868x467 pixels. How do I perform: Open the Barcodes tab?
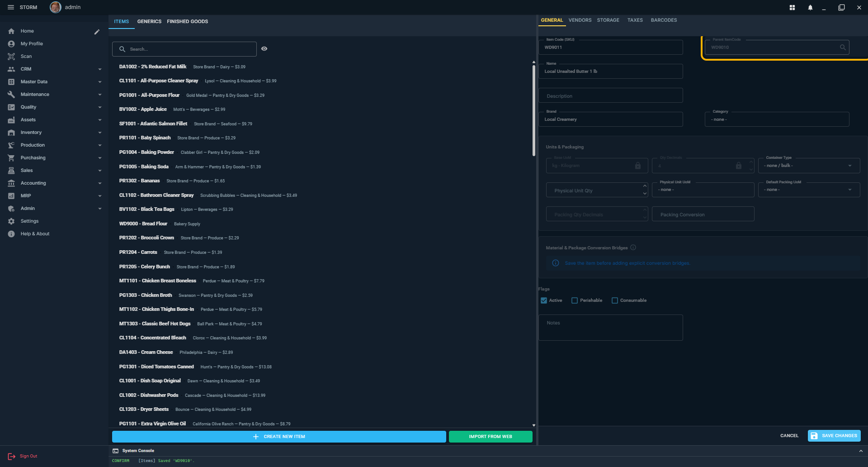click(664, 20)
